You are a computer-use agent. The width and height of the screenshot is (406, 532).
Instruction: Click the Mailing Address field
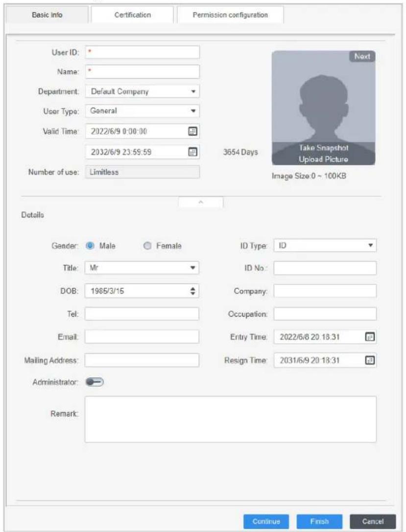coord(142,360)
